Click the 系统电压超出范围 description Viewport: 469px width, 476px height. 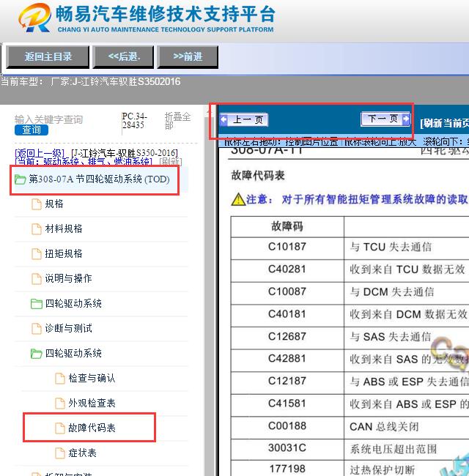pos(394,449)
